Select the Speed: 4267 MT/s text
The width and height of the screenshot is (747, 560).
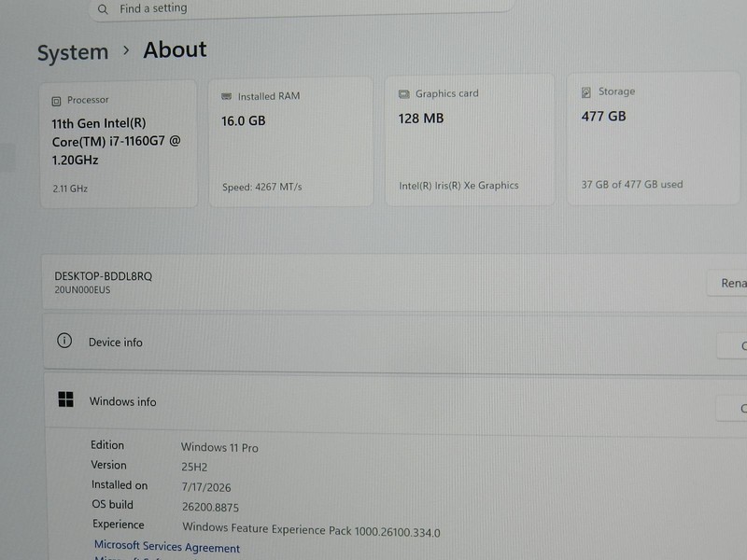pos(262,188)
